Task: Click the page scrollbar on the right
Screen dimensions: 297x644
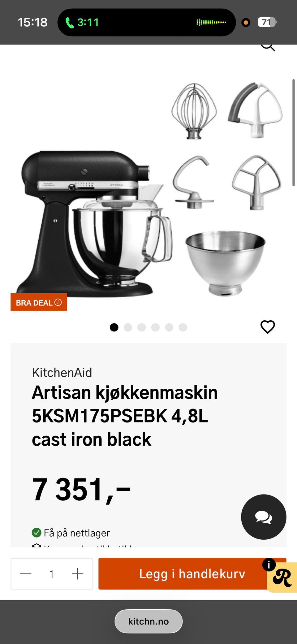Action: tap(294, 132)
